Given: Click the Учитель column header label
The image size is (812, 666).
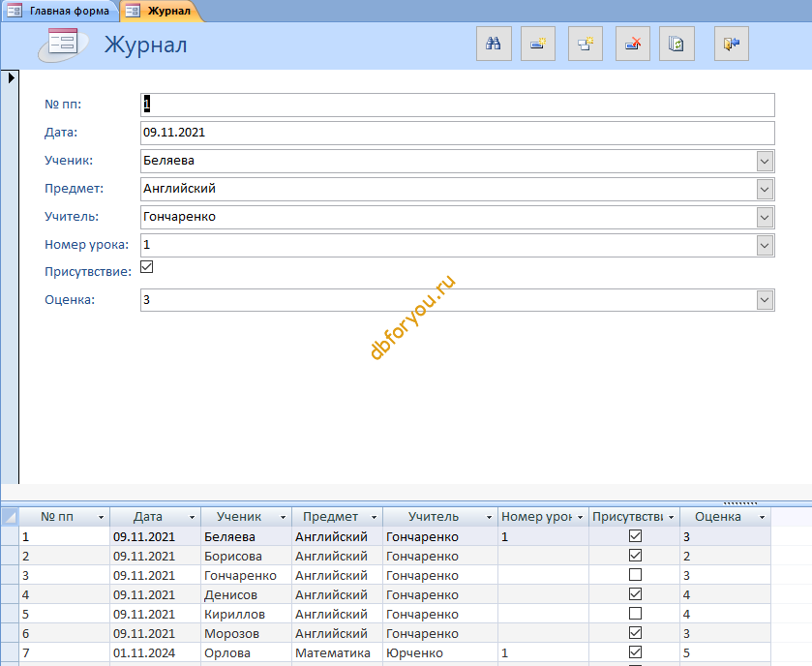Looking at the screenshot, I should pyautogui.click(x=434, y=517).
